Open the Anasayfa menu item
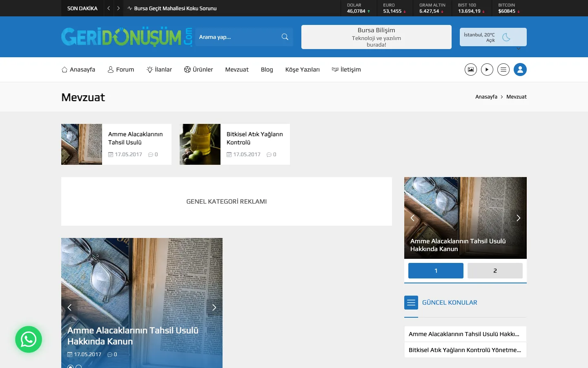The height and width of the screenshot is (368, 588). tap(78, 70)
